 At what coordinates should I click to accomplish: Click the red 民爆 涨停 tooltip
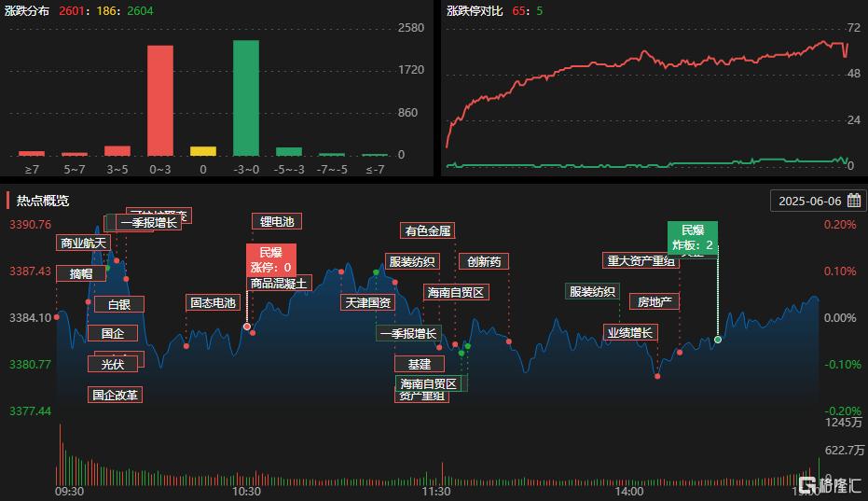click(270, 259)
